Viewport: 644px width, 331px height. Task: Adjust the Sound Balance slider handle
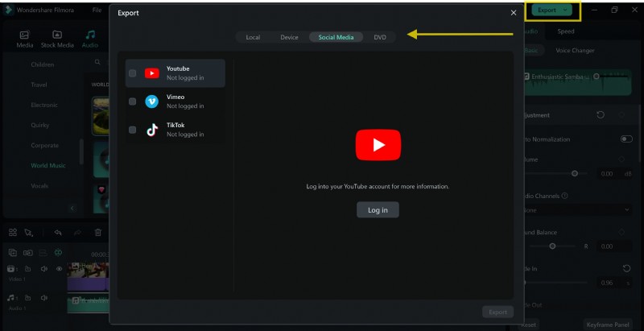click(x=552, y=246)
